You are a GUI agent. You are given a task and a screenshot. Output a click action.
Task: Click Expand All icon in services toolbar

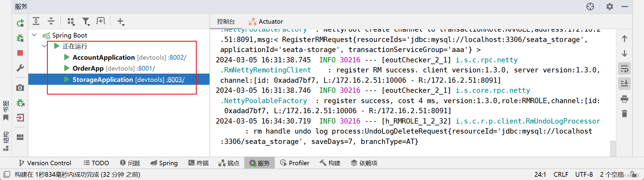pyautogui.click(x=36, y=21)
